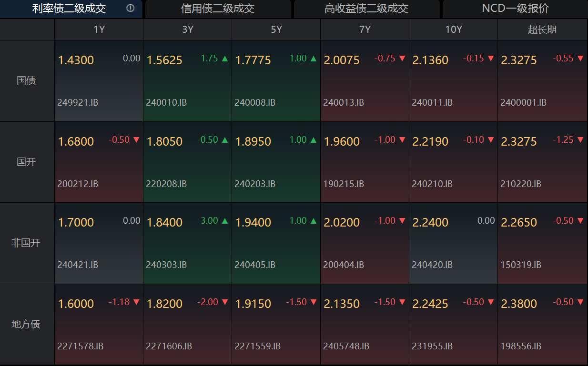Click the 2.3800 yield in 地方债 超长期
The height and width of the screenshot is (366, 588).
pyautogui.click(x=519, y=304)
